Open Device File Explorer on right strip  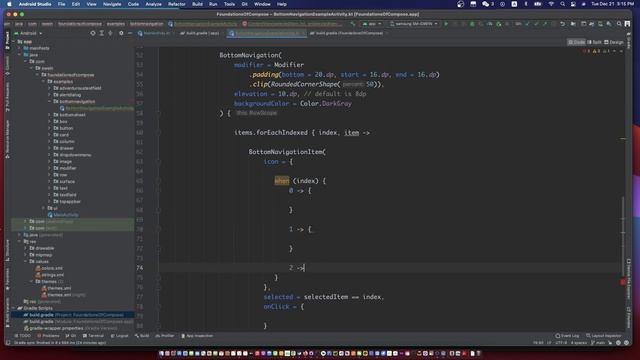(x=629, y=278)
